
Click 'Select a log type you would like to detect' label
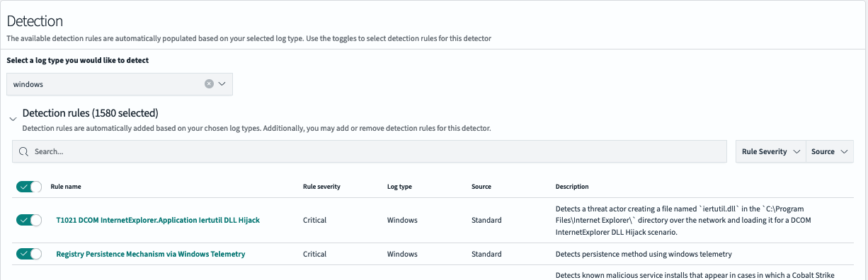pyautogui.click(x=78, y=61)
